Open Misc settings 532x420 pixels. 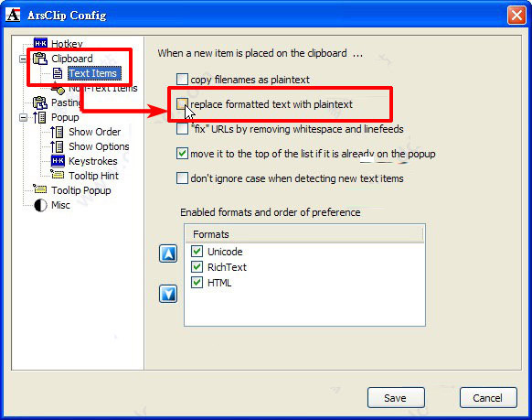pyautogui.click(x=60, y=205)
